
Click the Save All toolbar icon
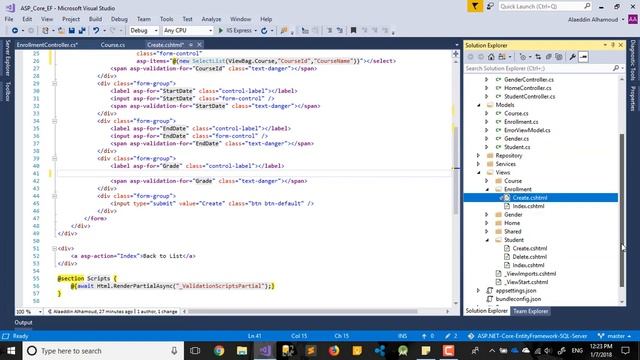pyautogui.click(x=82, y=31)
